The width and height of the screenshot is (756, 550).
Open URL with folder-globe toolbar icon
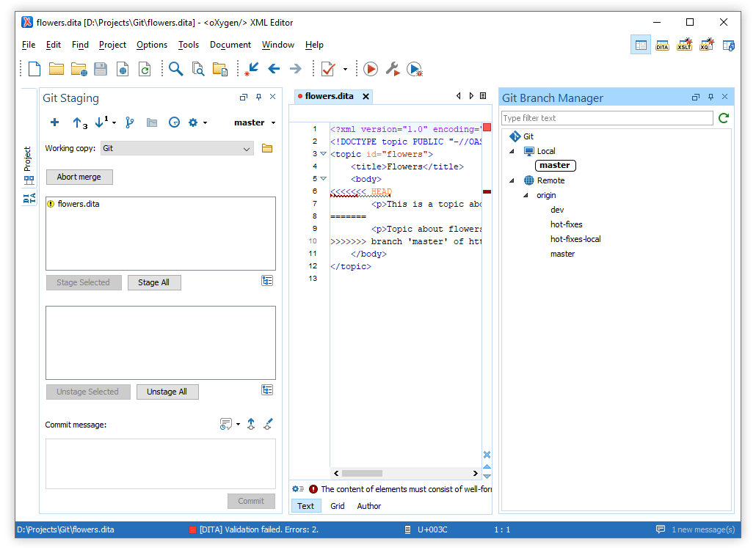(x=79, y=69)
